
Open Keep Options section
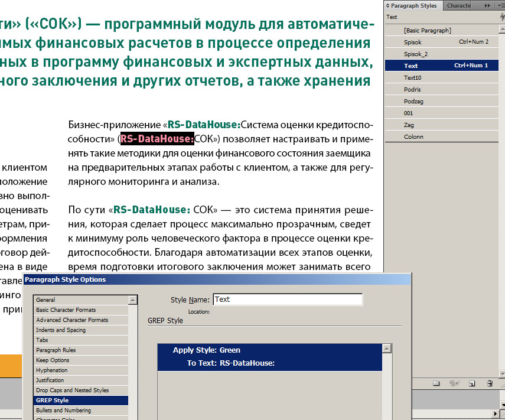point(81,360)
